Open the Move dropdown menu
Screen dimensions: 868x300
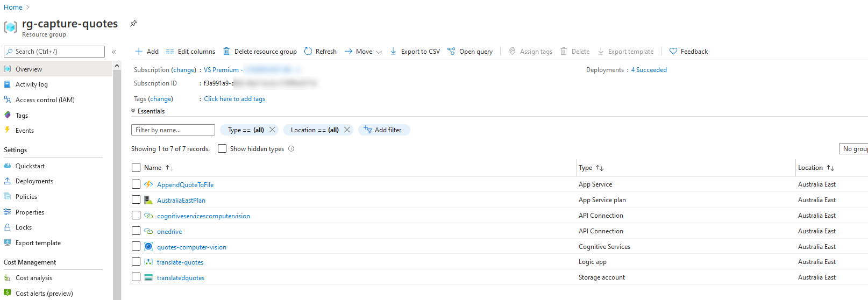click(x=363, y=51)
